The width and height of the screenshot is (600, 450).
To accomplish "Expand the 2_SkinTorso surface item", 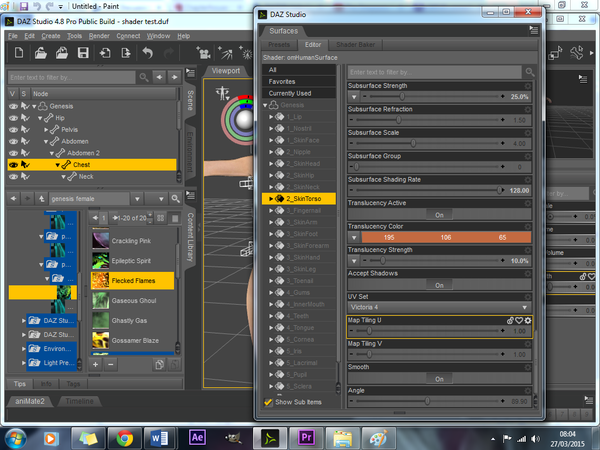I will click(271, 199).
